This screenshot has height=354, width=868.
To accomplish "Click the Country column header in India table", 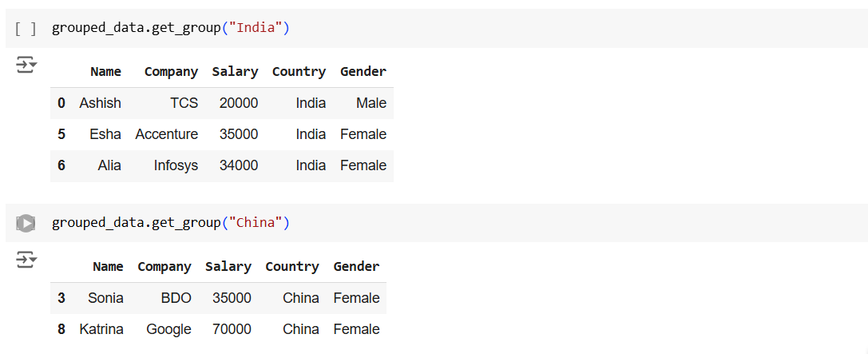I will coord(299,72).
